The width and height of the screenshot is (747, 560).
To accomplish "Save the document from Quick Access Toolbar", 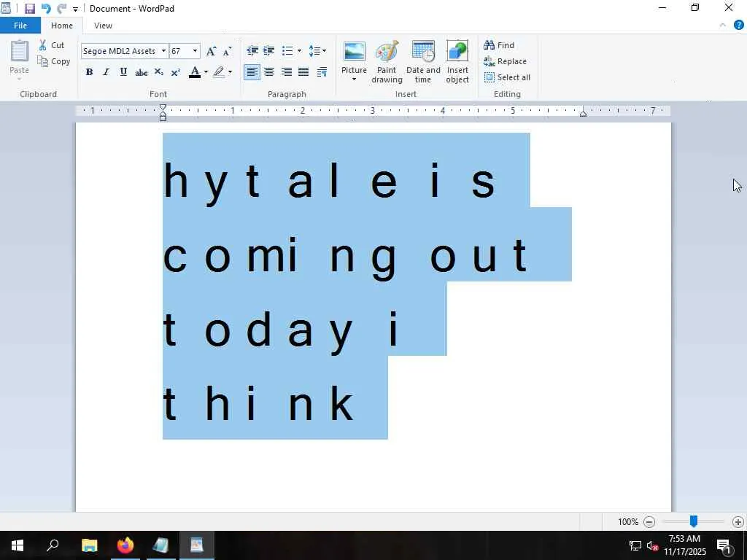I will point(29,9).
